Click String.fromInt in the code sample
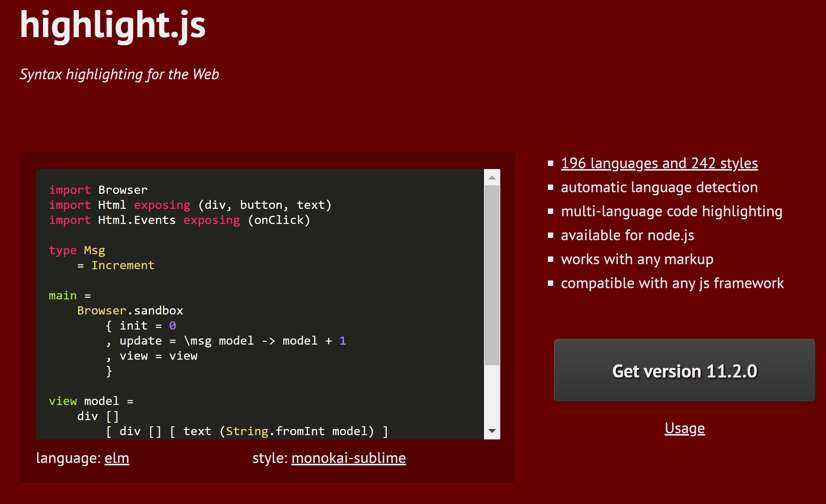Screen dimensions: 826x504 275,431
